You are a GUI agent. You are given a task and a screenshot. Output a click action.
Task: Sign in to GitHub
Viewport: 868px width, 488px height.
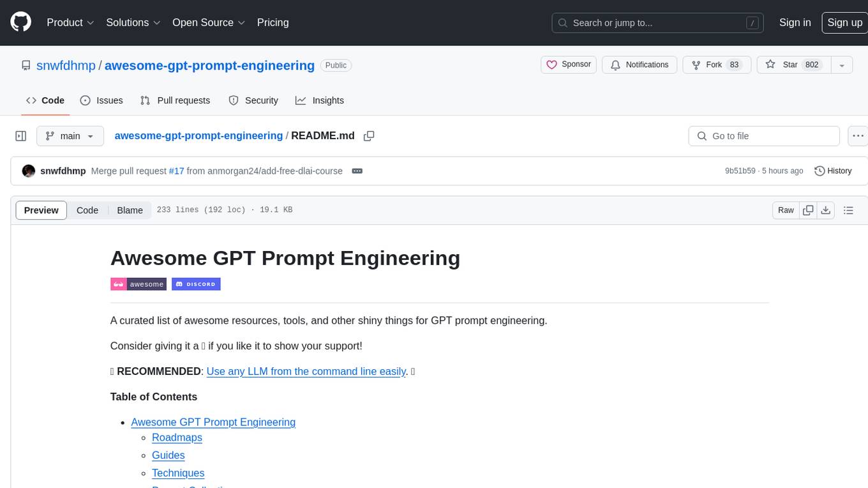(795, 22)
